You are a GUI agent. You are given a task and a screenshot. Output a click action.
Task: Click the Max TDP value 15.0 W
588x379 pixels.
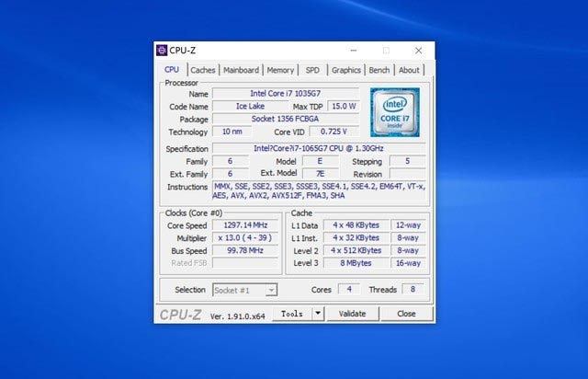pyautogui.click(x=344, y=107)
